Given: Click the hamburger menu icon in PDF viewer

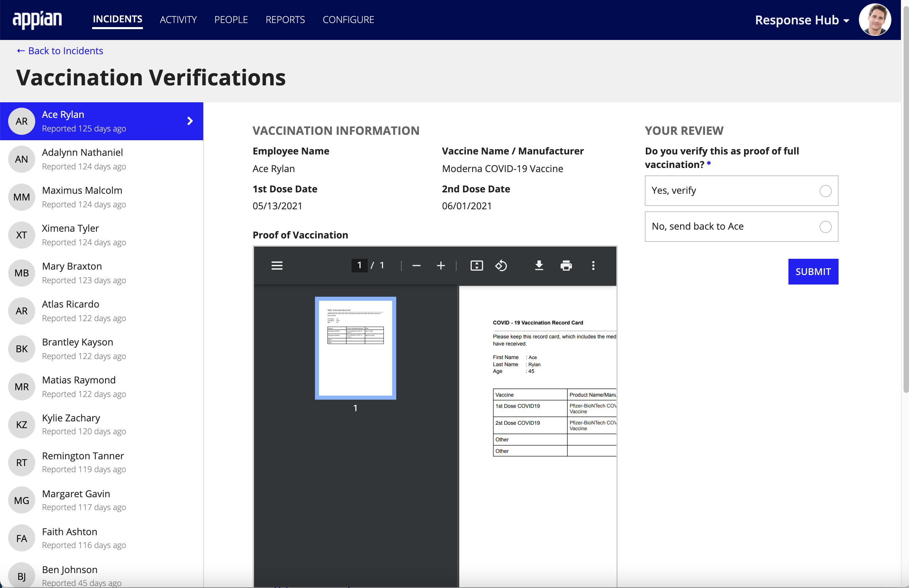Looking at the screenshot, I should [x=277, y=265].
